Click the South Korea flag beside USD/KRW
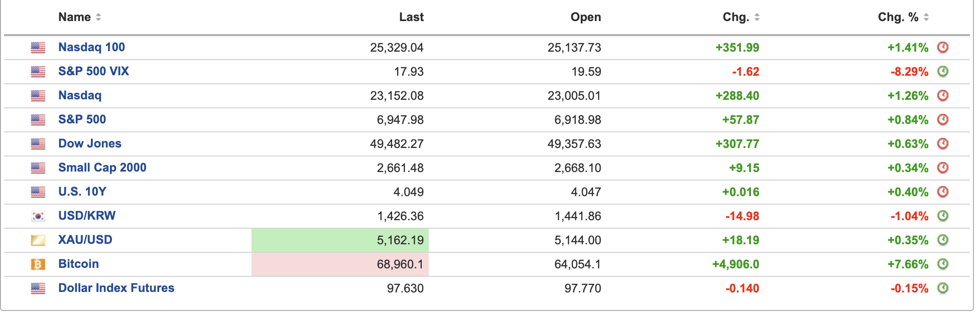The width and height of the screenshot is (980, 314). [x=38, y=216]
